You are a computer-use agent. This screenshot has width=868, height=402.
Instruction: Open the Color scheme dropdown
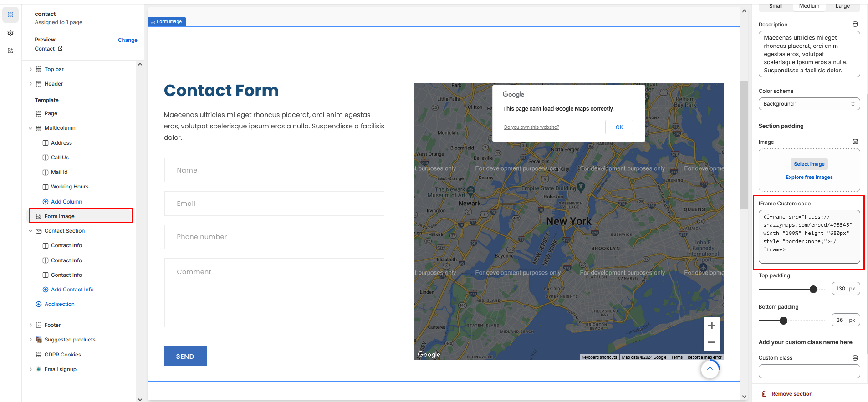pyautogui.click(x=809, y=104)
